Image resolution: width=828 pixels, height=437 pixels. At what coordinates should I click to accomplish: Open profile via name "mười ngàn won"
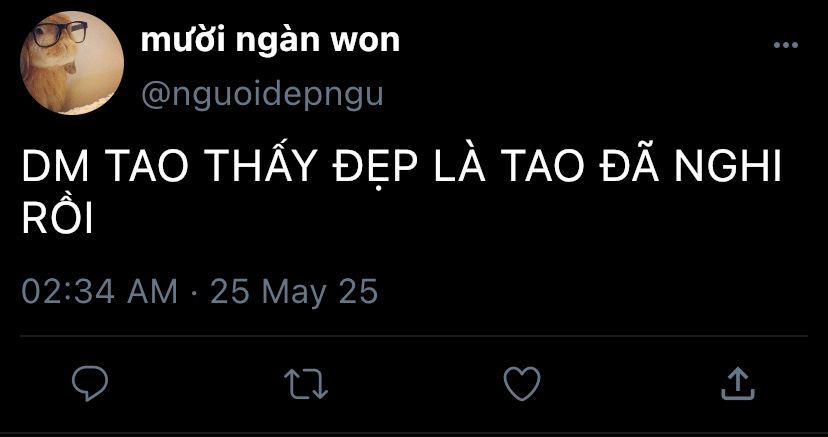270,41
